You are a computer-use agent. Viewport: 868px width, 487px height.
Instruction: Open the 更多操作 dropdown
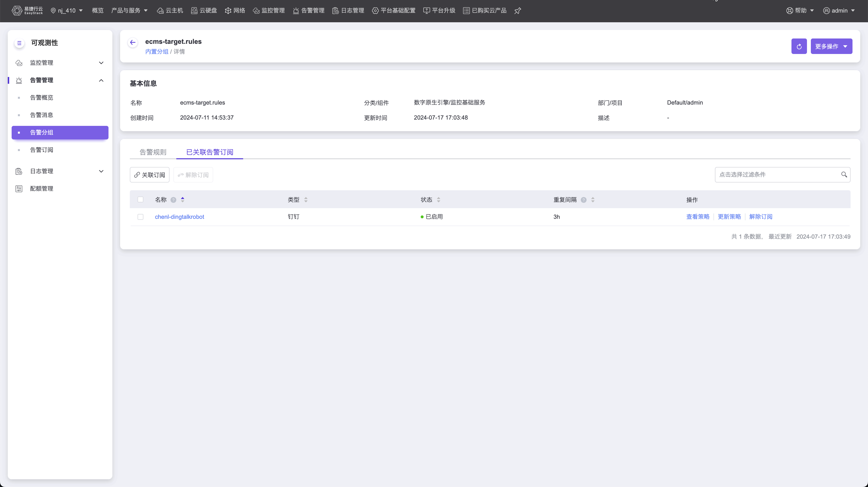(831, 46)
